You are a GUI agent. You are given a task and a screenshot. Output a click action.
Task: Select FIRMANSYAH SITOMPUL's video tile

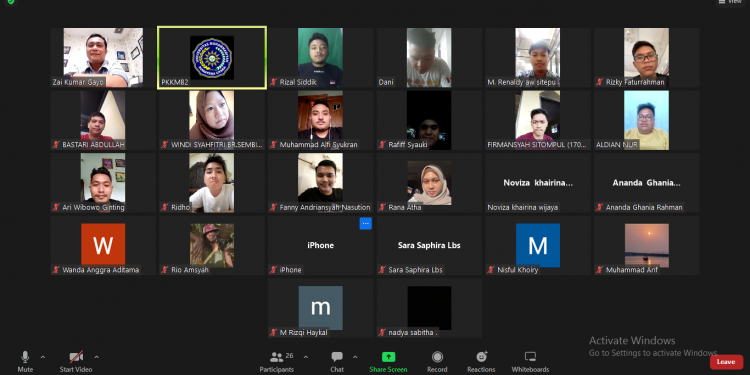tap(538, 121)
